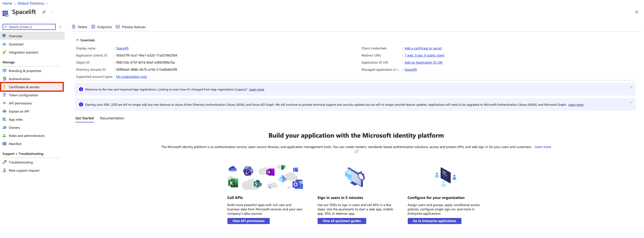Open API permissions in sidebar

click(20, 103)
